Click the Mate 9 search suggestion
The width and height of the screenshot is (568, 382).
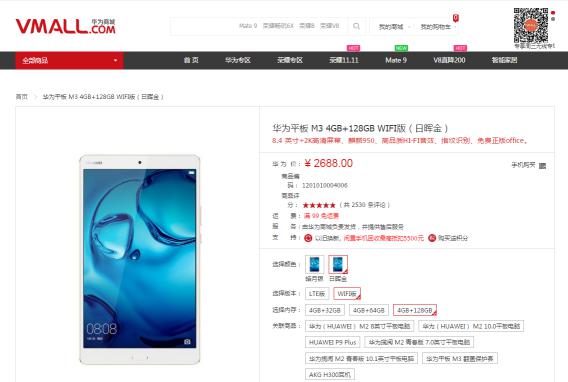tap(248, 26)
